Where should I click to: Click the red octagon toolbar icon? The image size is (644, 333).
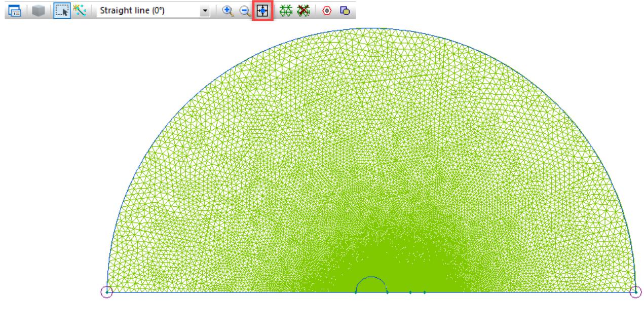[327, 10]
